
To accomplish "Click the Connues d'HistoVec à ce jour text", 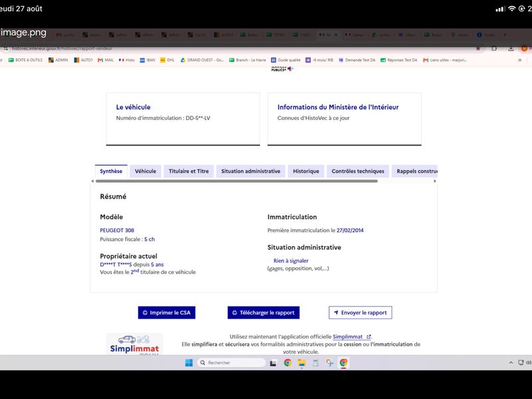I will (x=313, y=118).
